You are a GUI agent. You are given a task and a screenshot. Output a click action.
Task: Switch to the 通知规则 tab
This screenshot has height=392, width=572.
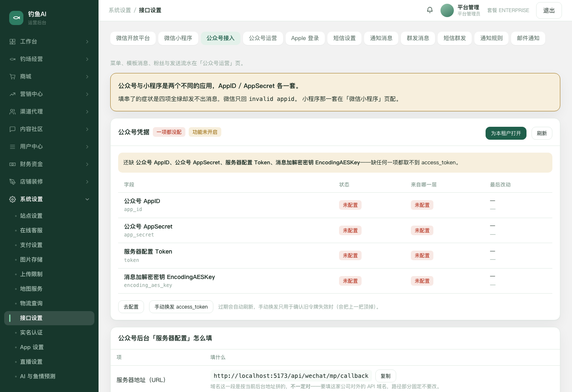coord(491,38)
